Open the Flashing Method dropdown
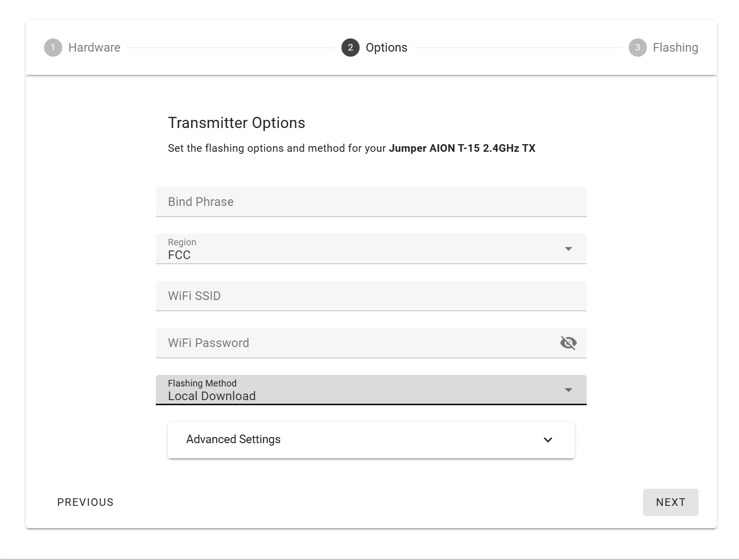 click(x=371, y=390)
